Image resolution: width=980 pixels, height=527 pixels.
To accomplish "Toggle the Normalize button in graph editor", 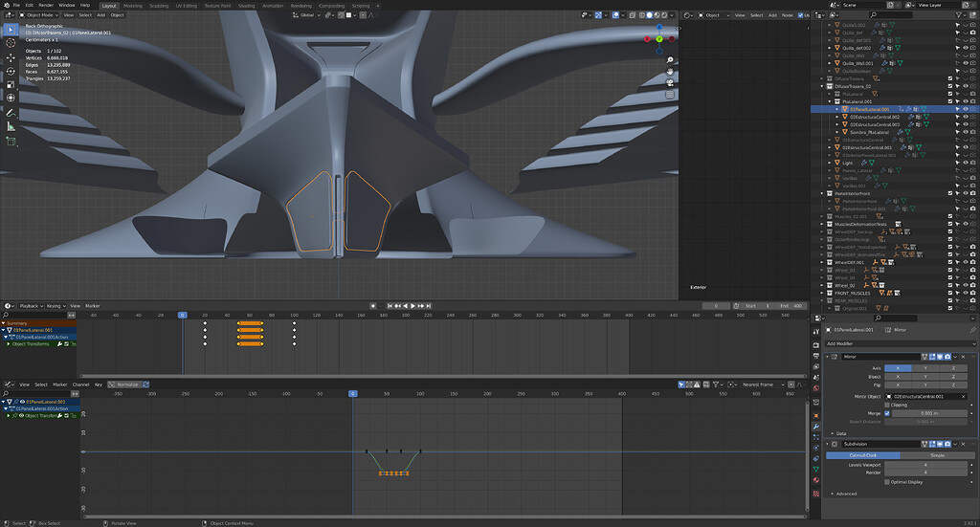I will tap(124, 384).
